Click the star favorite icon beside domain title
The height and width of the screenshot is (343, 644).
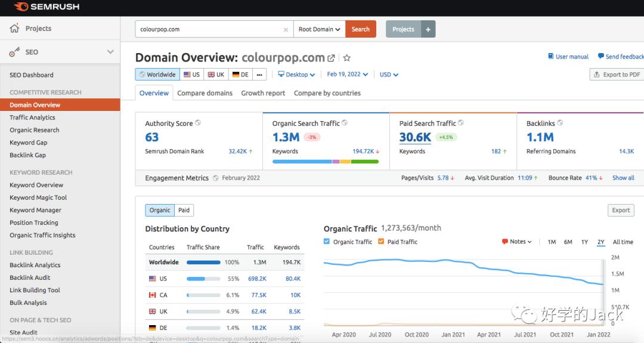[x=347, y=58]
